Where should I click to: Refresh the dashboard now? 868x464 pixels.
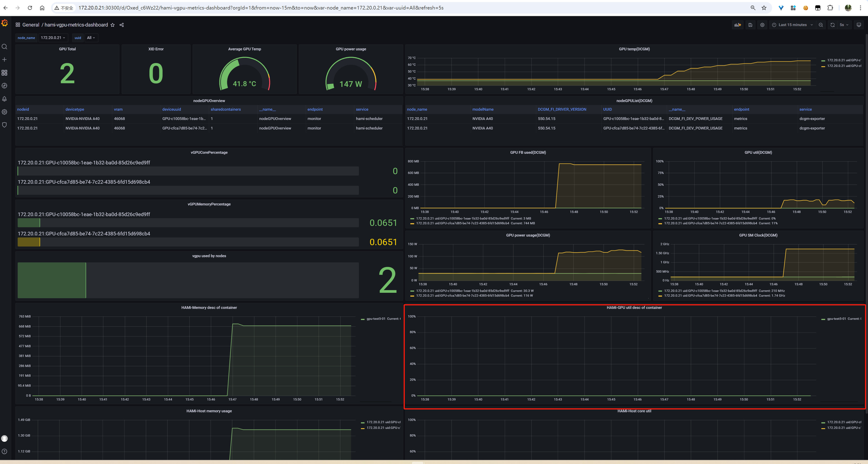[832, 25]
